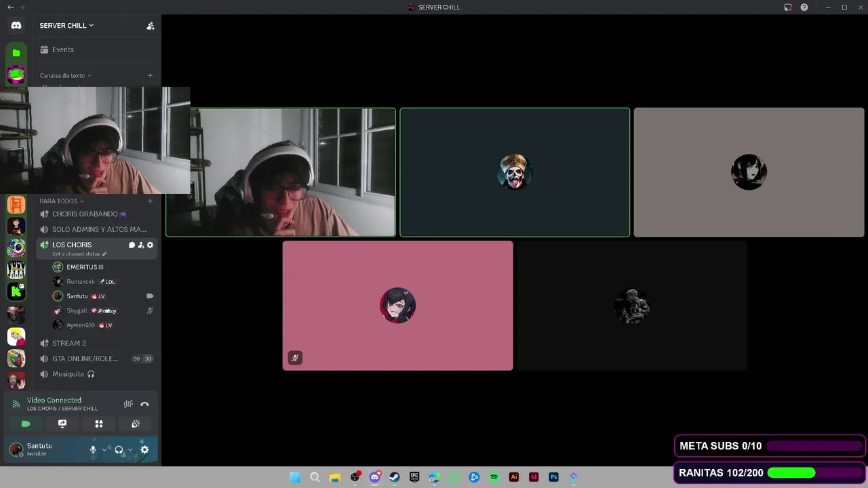Click RANITAS 102/200 progress bar
The image size is (868, 488).
(814, 472)
